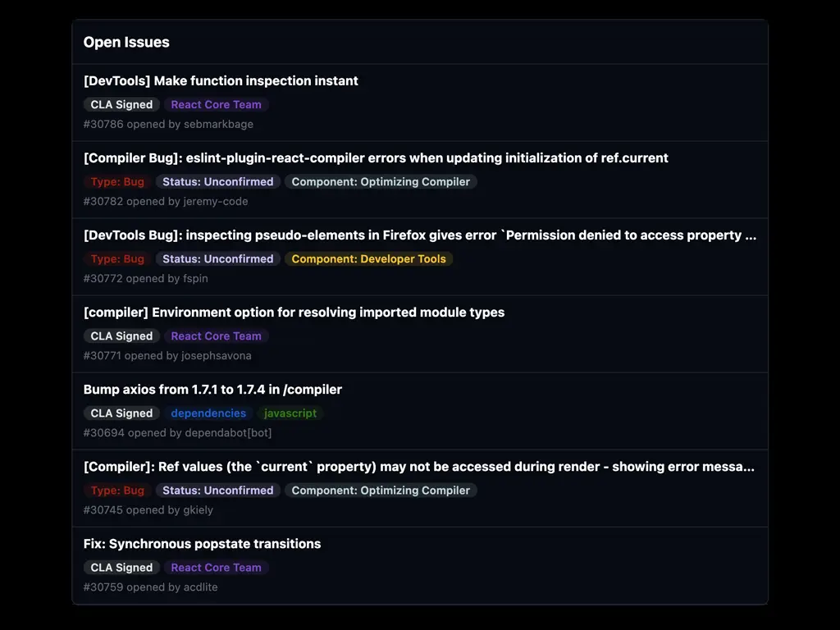840x630 pixels.
Task: Open the DevTools function inspection issue
Action: coord(221,81)
